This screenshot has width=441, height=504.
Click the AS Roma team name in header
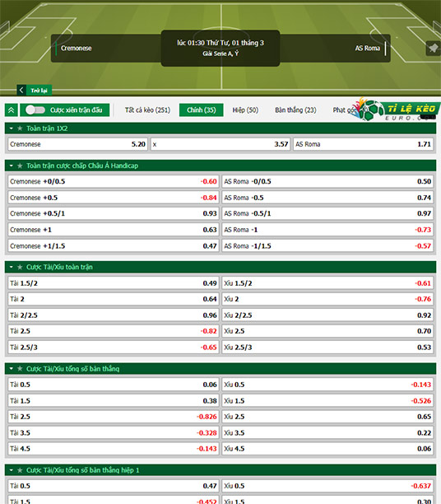coord(368,49)
